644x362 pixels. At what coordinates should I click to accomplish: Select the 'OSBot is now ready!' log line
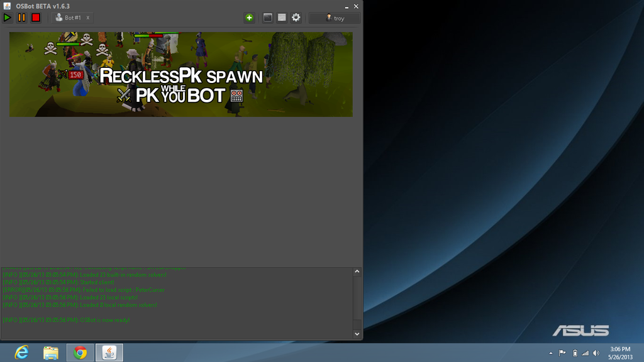[x=66, y=320]
